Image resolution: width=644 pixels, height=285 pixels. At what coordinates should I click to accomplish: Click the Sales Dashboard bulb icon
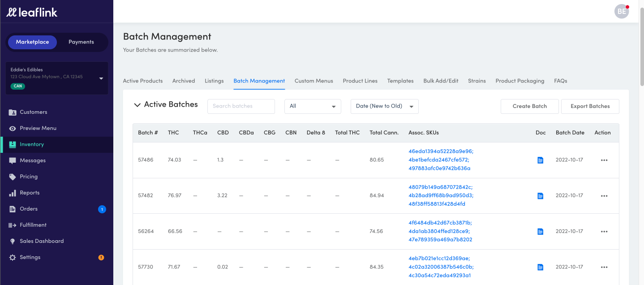coord(13,241)
